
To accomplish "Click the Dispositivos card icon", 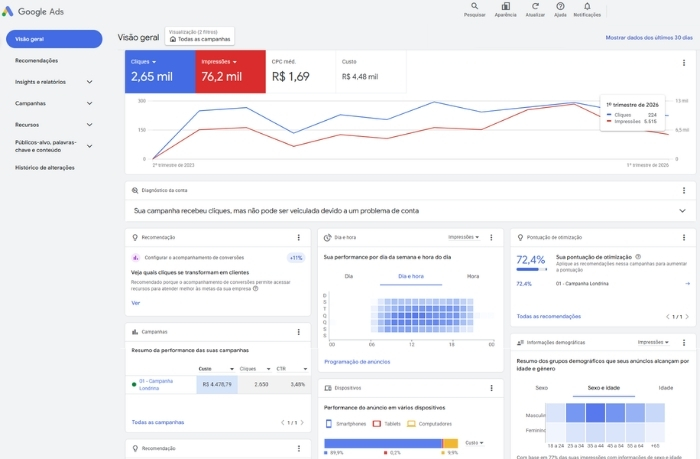I will pyautogui.click(x=328, y=388).
